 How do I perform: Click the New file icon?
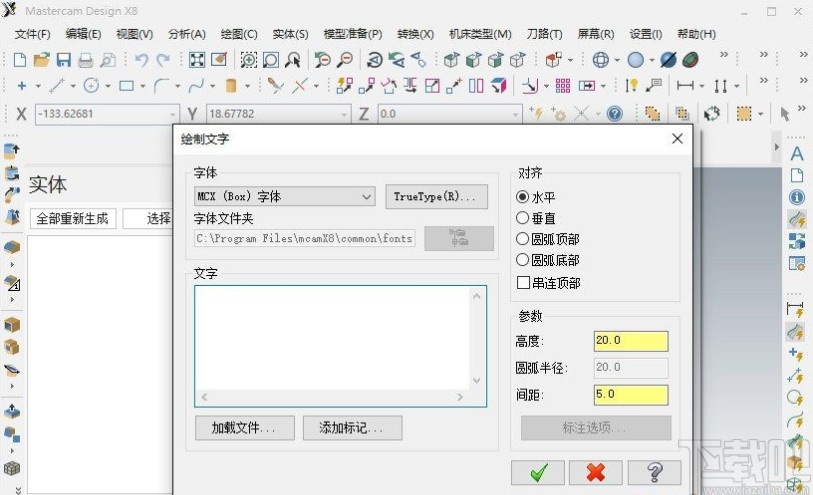click(20, 60)
